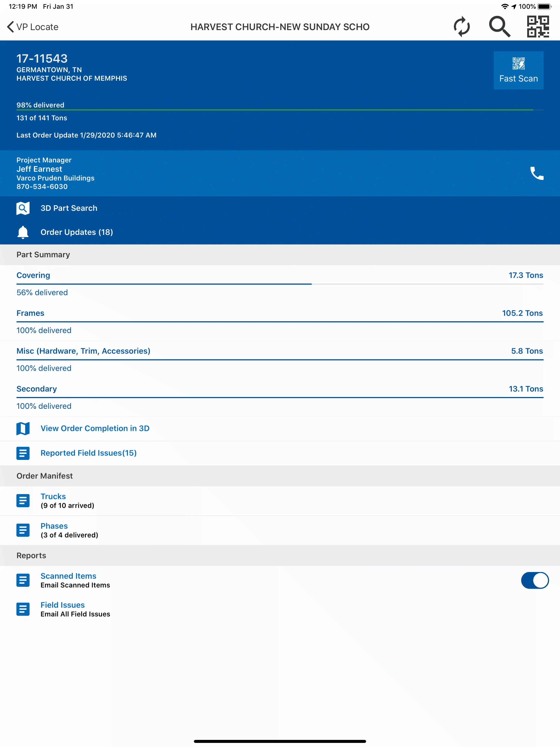Tap the View Order Completion map icon
Image resolution: width=560 pixels, height=747 pixels.
point(23,428)
